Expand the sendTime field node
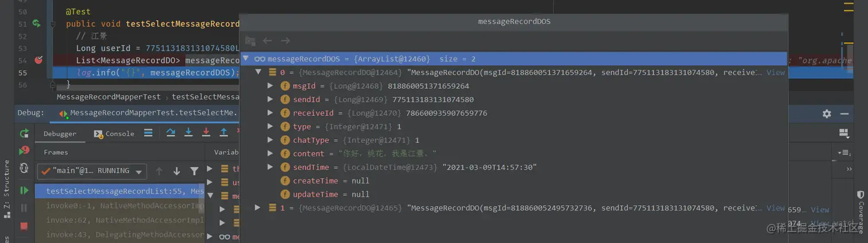The image size is (868, 243). click(270, 167)
